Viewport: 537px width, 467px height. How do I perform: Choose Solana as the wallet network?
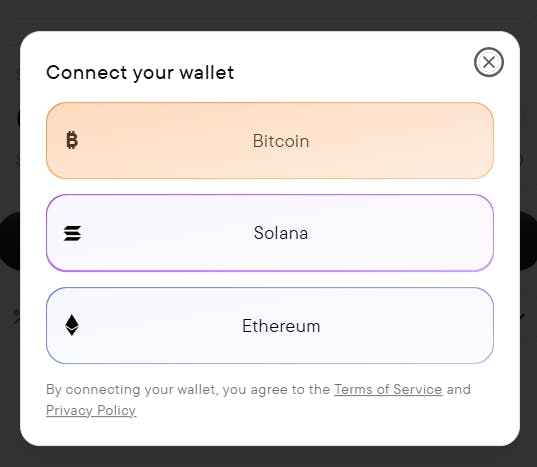pyautogui.click(x=270, y=233)
